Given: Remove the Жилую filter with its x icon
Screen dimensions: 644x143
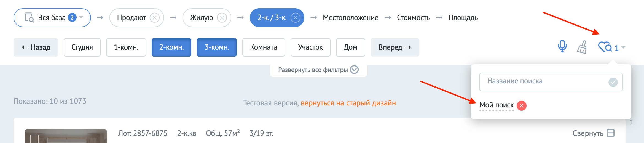Looking at the screenshot, I should (x=222, y=18).
